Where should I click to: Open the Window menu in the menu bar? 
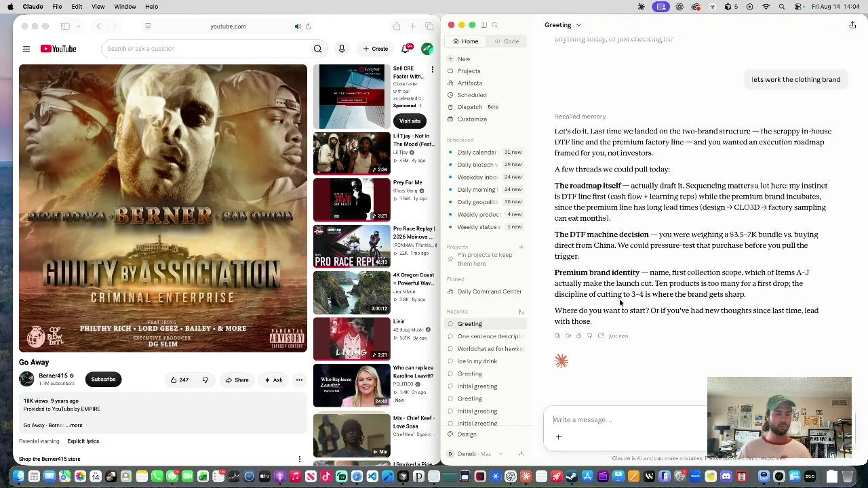click(x=125, y=7)
